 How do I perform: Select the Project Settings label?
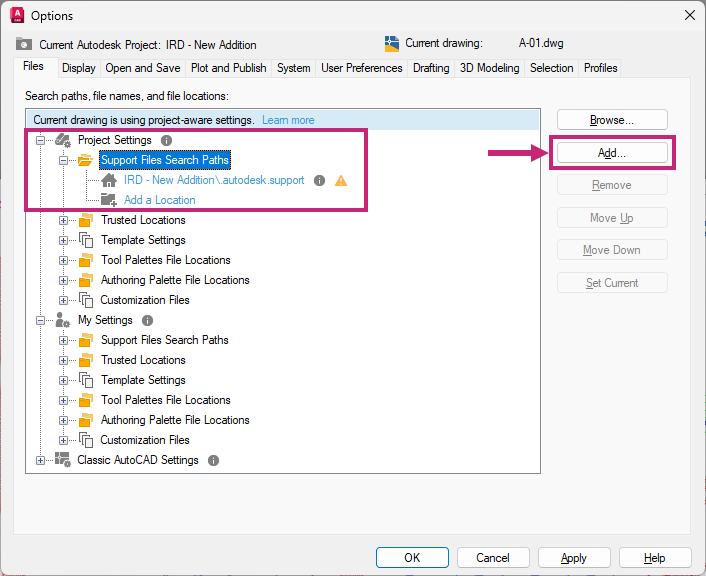(x=114, y=140)
